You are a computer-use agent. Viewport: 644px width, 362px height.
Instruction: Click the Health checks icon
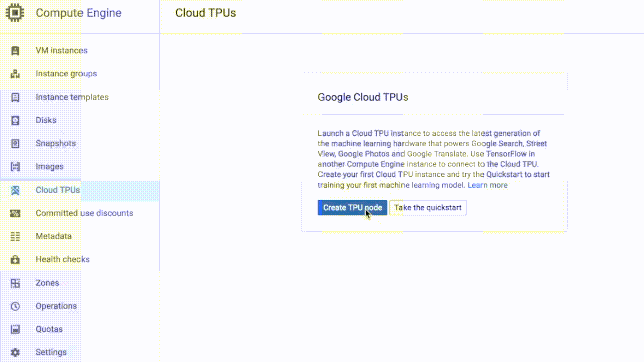tap(15, 259)
